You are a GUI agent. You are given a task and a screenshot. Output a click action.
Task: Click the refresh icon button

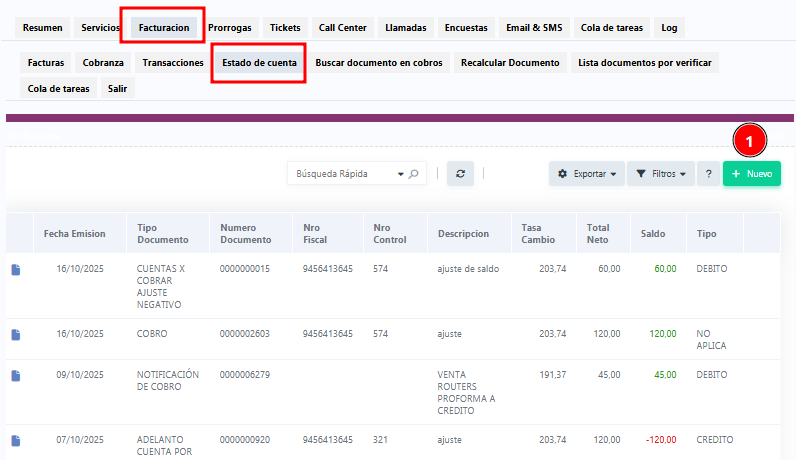[x=460, y=173]
